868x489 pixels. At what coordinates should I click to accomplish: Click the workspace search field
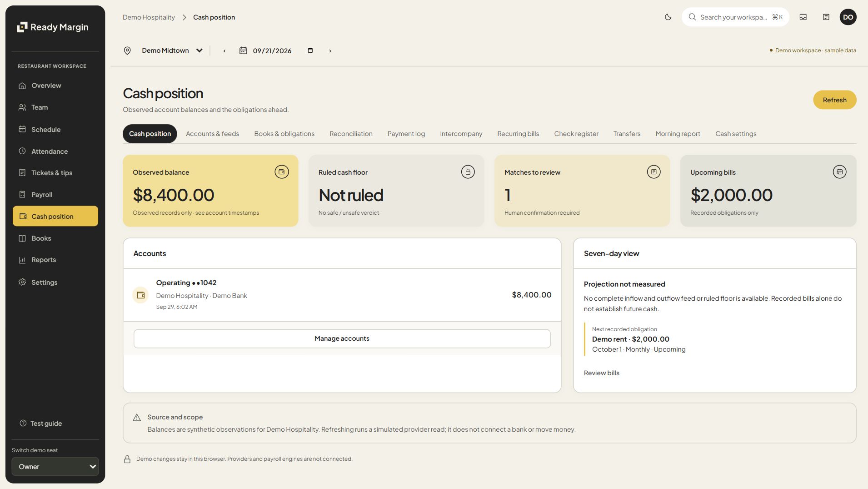pyautogui.click(x=735, y=17)
